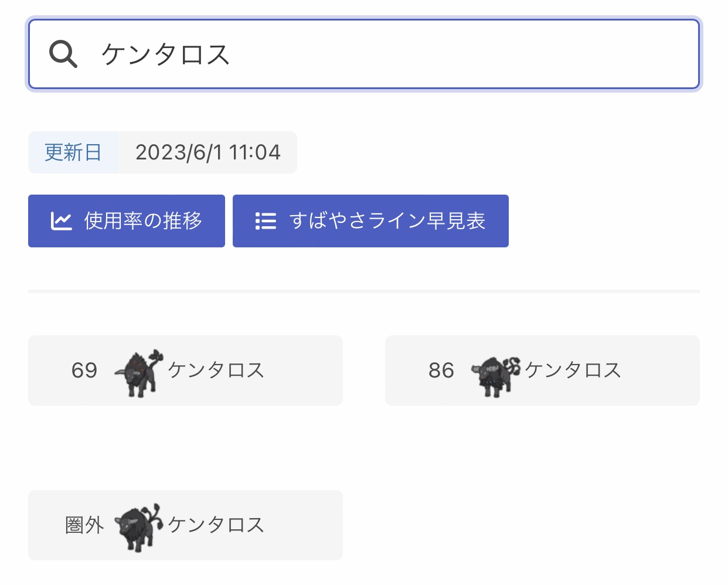Open the 使用率の推移 usage trend page
This screenshot has height=585, width=728.
coord(127,221)
